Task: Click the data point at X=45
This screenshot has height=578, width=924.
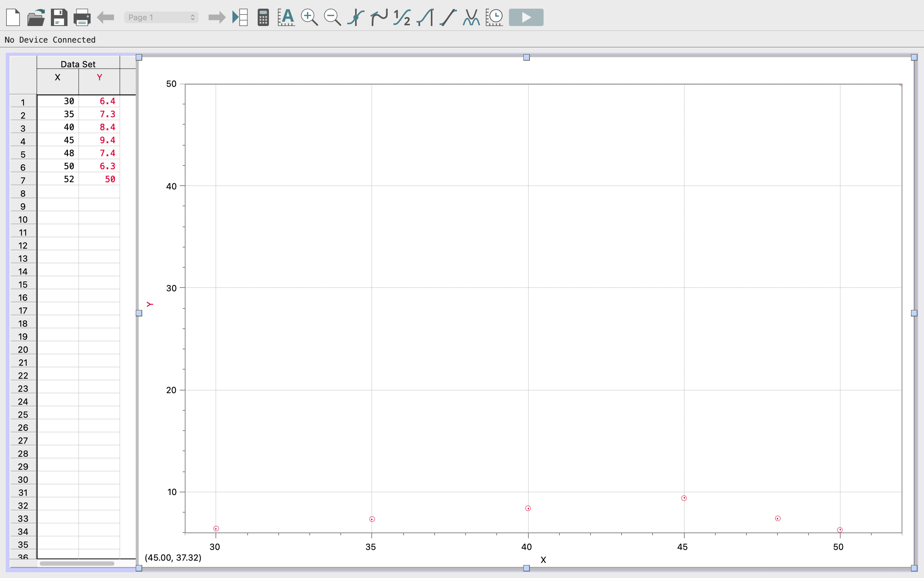Action: (684, 498)
